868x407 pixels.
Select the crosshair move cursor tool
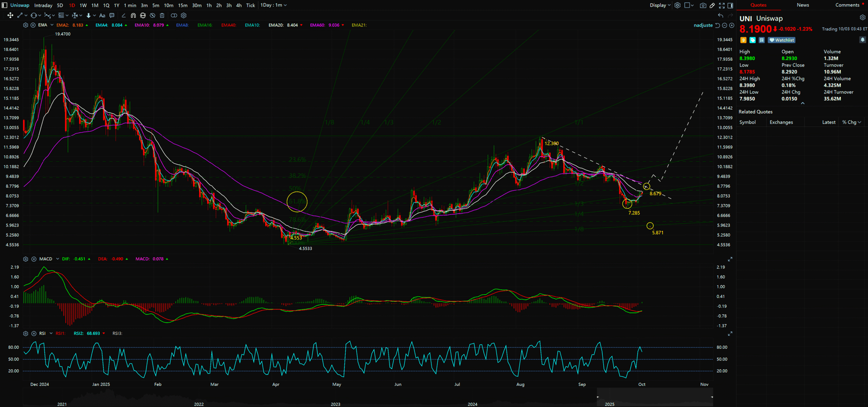click(x=10, y=16)
